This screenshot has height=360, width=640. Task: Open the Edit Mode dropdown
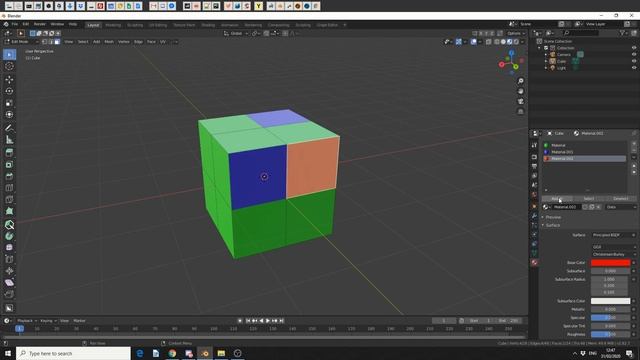tap(21, 42)
